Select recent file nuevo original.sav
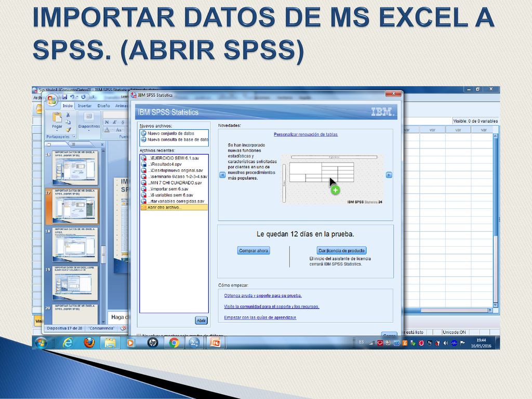This screenshot has height=399, width=532. (x=174, y=170)
